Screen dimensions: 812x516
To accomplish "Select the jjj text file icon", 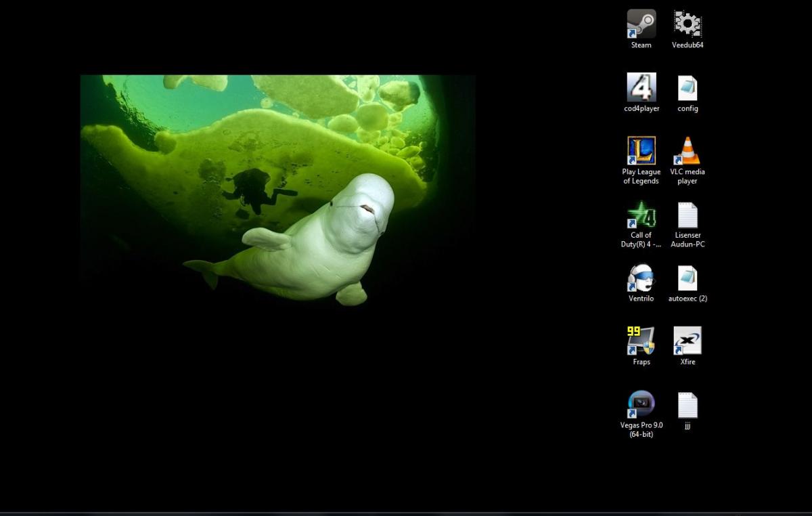I will pyautogui.click(x=687, y=405).
